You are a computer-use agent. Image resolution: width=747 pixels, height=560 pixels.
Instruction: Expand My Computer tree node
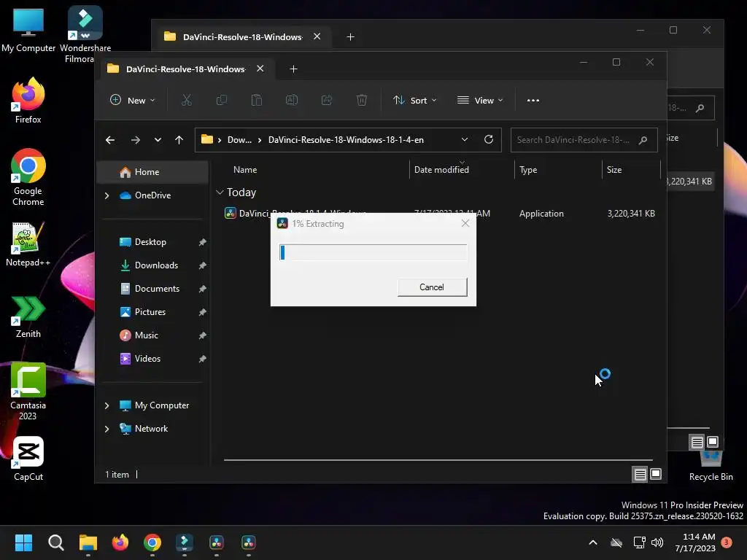pyautogui.click(x=107, y=405)
